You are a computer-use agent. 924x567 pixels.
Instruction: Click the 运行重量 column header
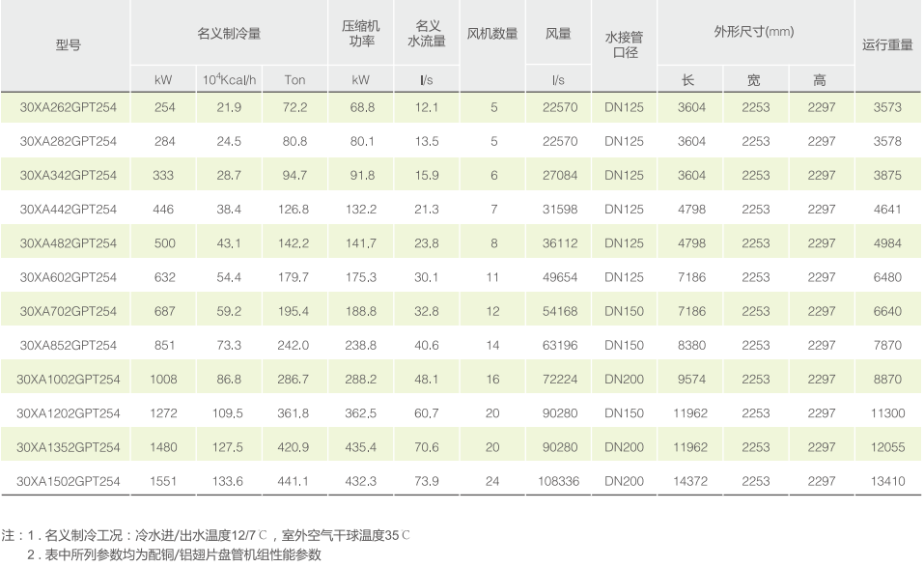(x=887, y=45)
